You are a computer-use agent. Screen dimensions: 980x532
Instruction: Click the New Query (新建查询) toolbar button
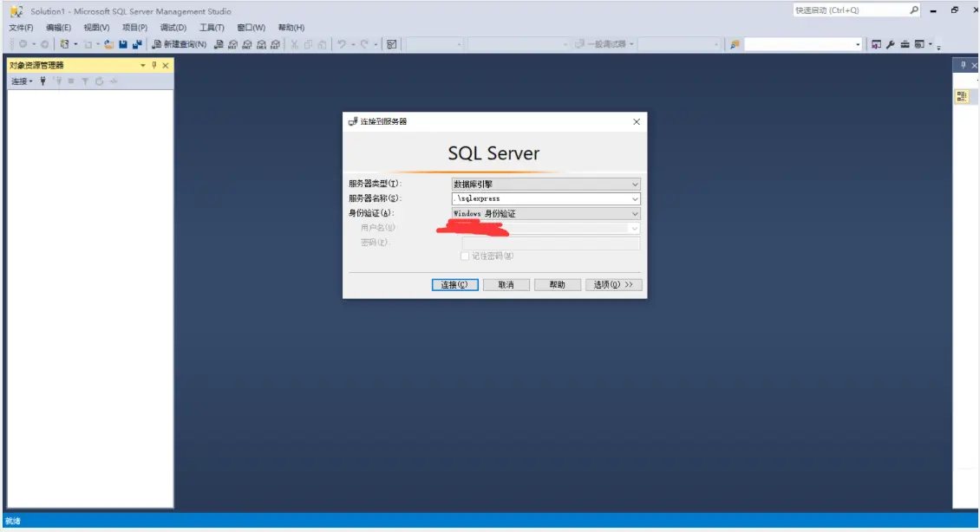click(x=180, y=44)
